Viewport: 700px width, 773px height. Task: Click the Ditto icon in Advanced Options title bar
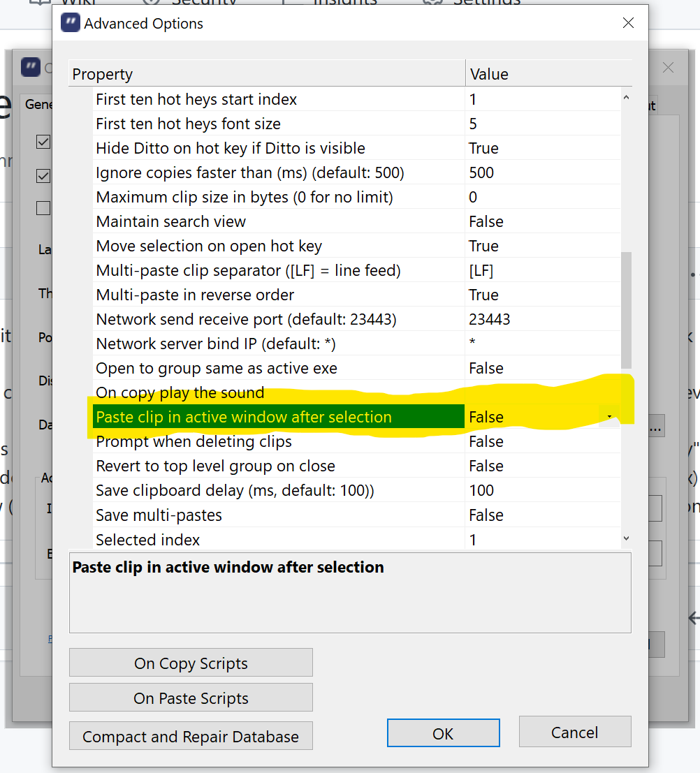click(70, 22)
